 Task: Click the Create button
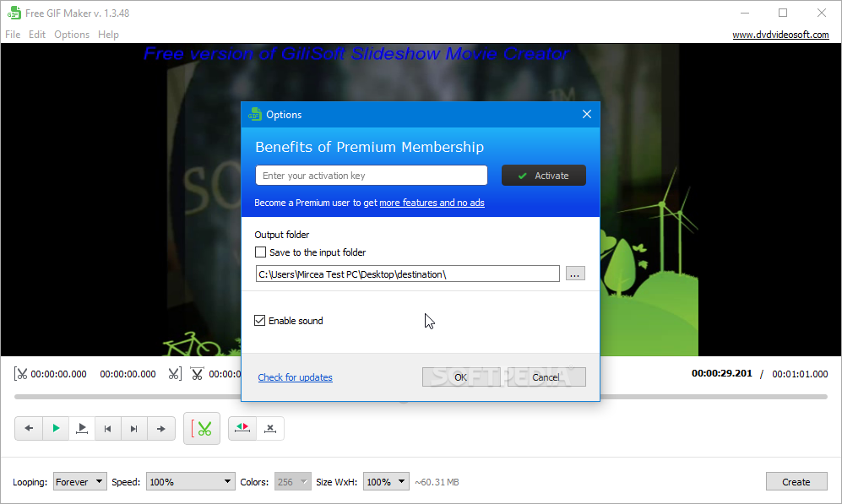click(796, 482)
